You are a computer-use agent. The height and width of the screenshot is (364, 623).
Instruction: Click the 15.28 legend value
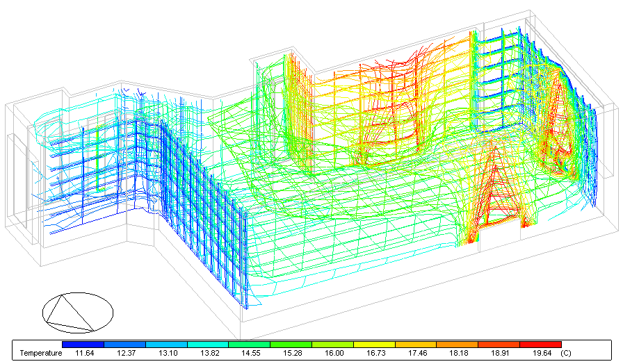(x=293, y=353)
